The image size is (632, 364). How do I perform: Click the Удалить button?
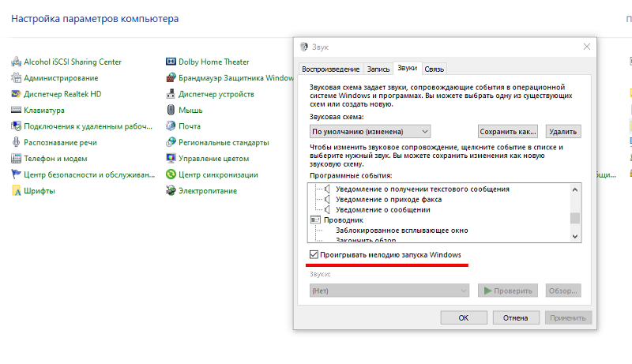(x=563, y=132)
